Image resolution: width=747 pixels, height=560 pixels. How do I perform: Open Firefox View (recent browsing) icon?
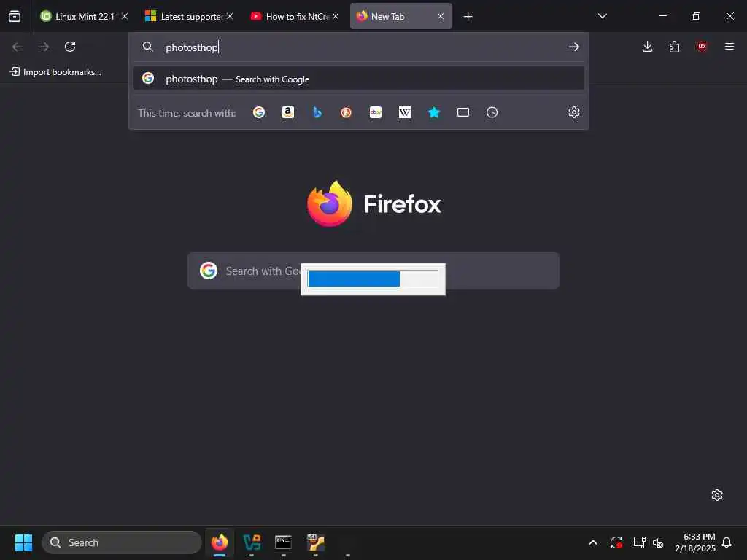coord(15,16)
